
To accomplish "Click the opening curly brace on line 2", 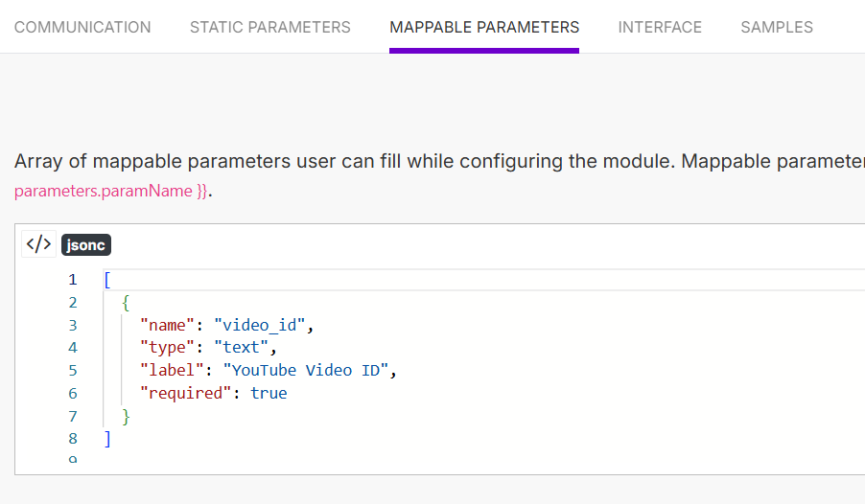I will pos(126,303).
